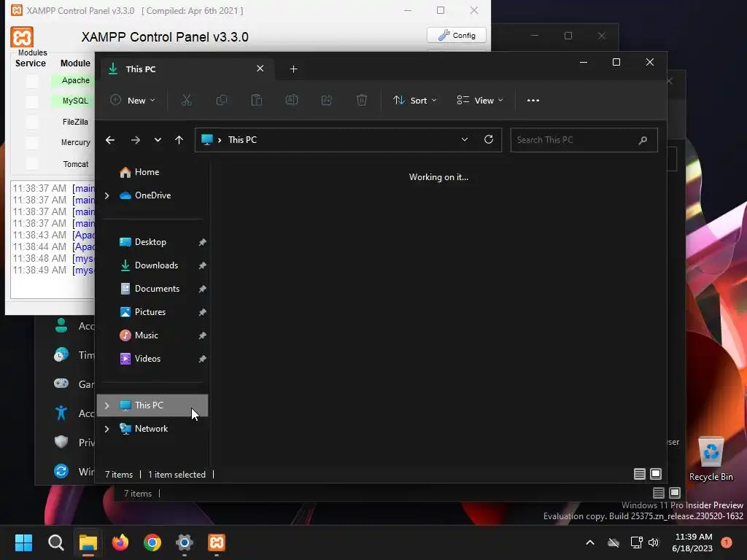
Task: Open the Windows Start menu
Action: click(23, 542)
